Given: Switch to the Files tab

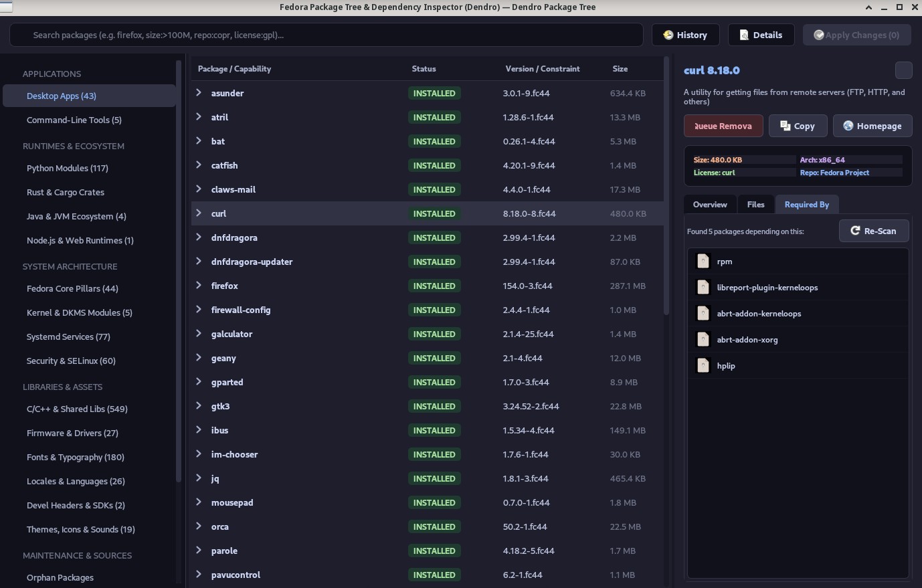Looking at the screenshot, I should (755, 205).
